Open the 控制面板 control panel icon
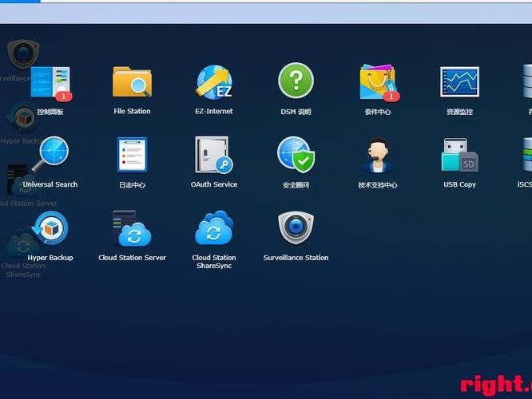Screen dimensions: 532x399 point(50,83)
